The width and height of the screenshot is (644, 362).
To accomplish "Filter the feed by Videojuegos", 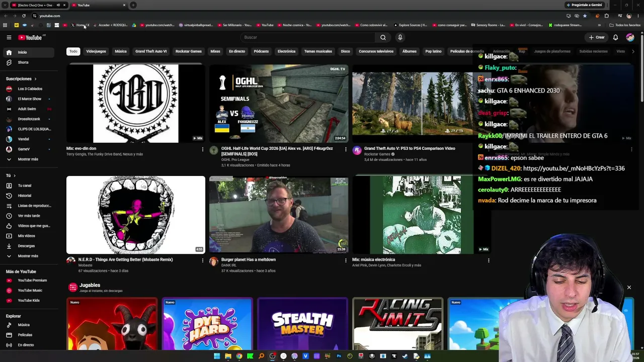I will [96, 51].
